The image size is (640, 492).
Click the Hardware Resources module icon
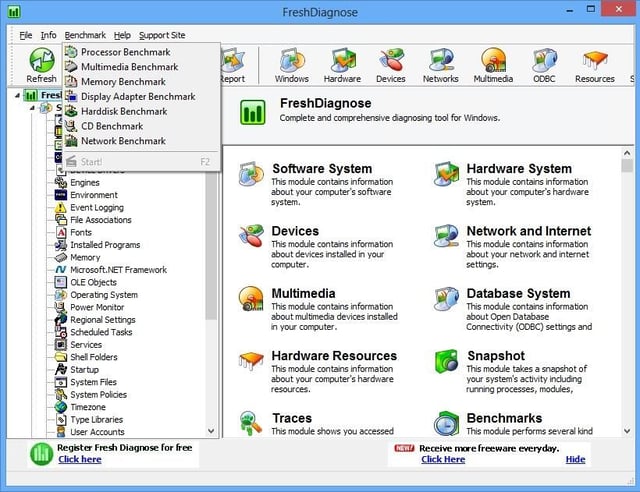coord(251,361)
